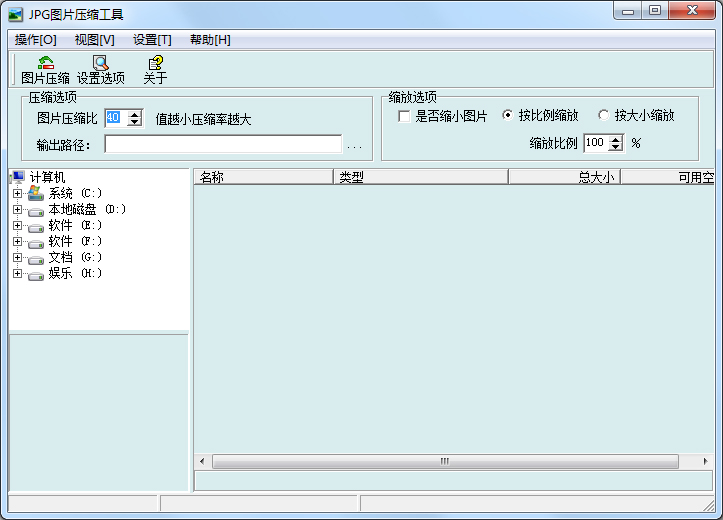Maximize the JPG图片压缩工具 window
This screenshot has width=723, height=520.
pos(655,11)
